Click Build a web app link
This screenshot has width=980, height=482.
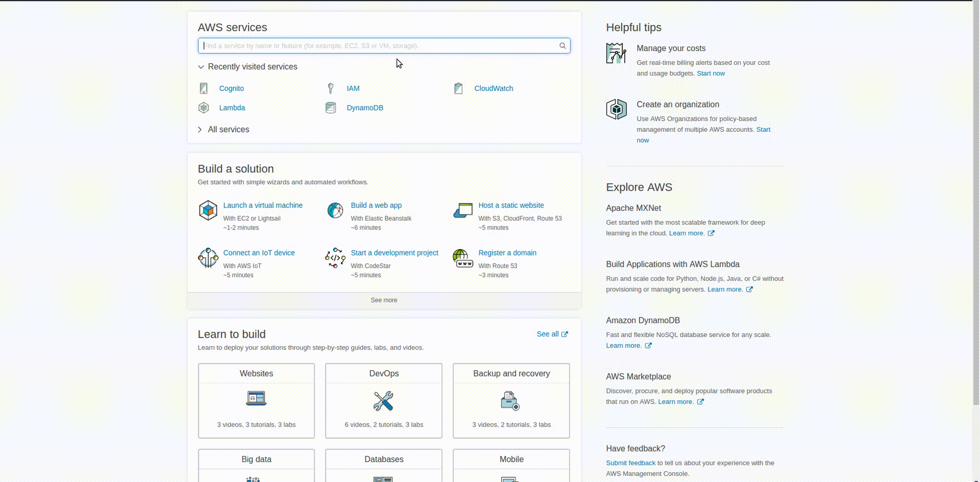coord(376,205)
